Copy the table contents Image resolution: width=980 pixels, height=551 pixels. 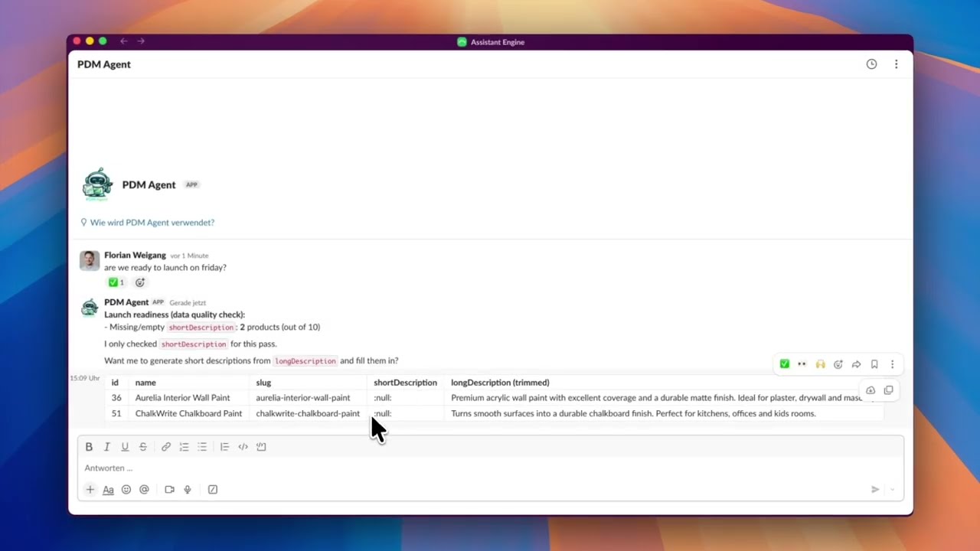[888, 390]
